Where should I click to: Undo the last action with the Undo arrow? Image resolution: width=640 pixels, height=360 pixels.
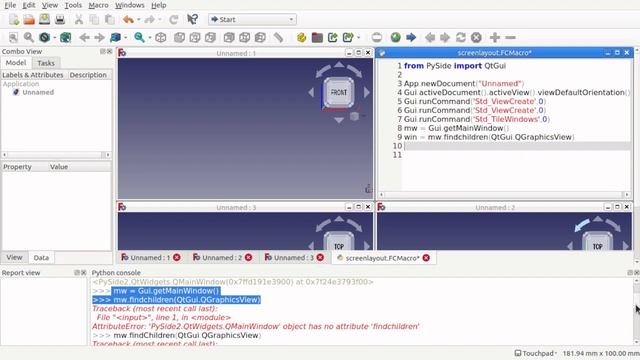pos(128,19)
